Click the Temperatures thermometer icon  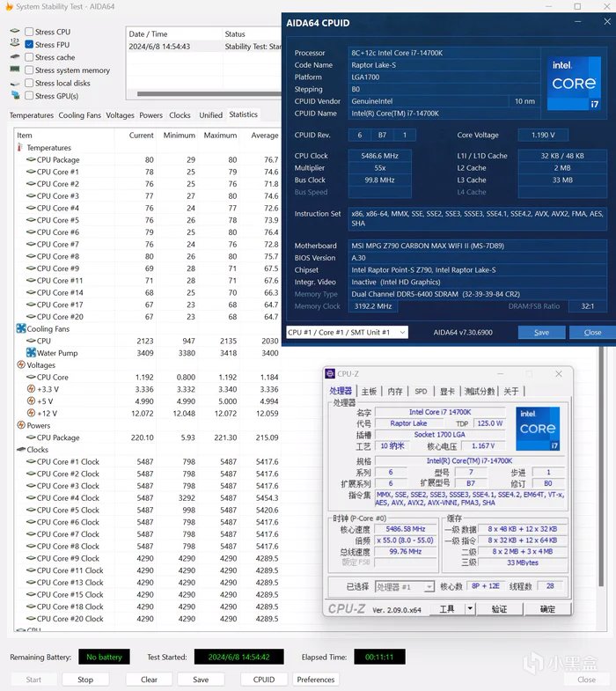20,147
